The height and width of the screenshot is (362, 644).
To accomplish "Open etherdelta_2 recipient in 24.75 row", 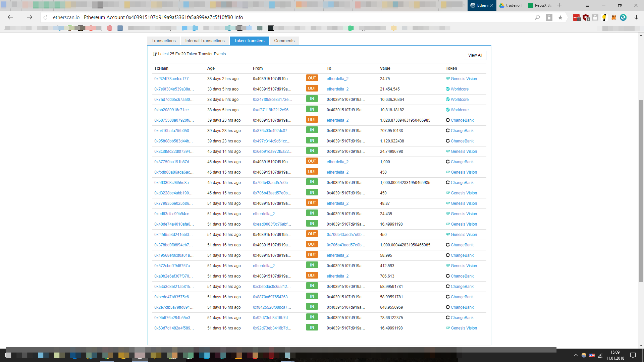I will 337,79.
